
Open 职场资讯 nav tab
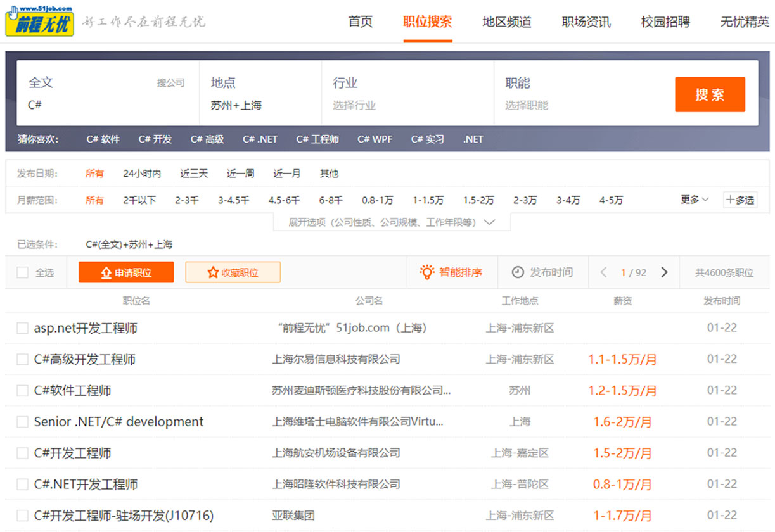pos(586,22)
